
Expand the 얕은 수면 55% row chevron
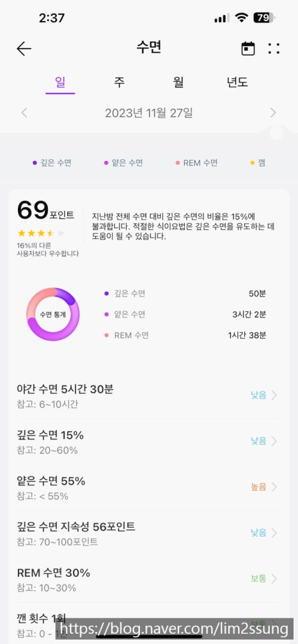pyautogui.click(x=274, y=487)
